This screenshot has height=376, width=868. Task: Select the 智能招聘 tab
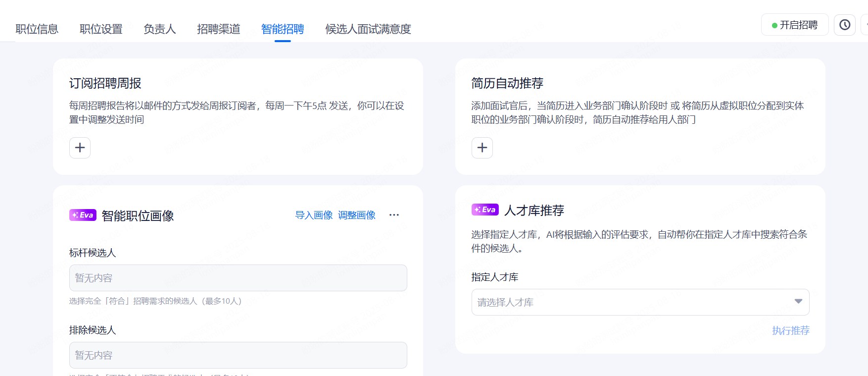[283, 29]
